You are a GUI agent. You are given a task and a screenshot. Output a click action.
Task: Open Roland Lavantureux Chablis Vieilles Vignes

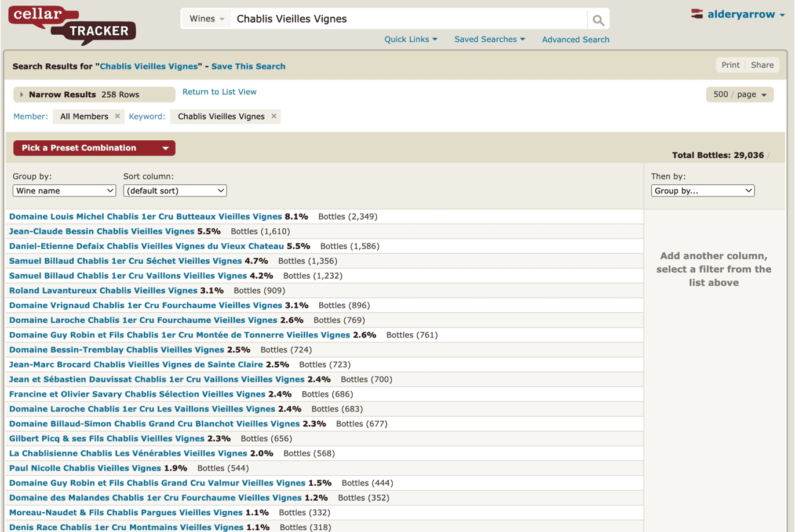coord(104,290)
